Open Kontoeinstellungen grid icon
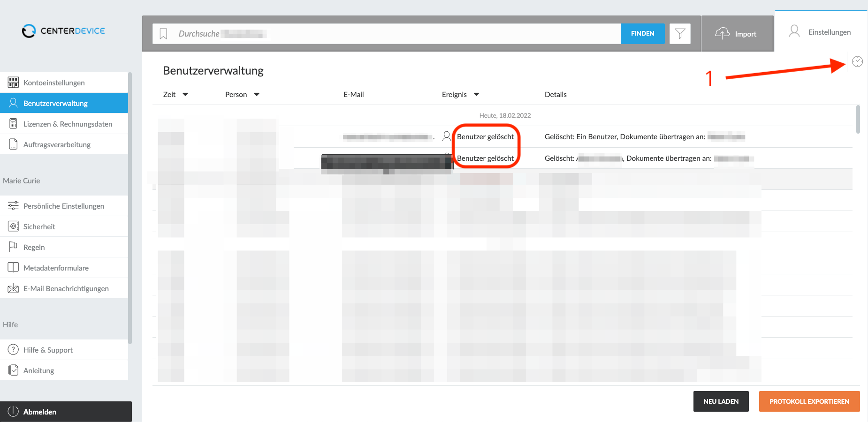The image size is (868, 422). click(13, 83)
